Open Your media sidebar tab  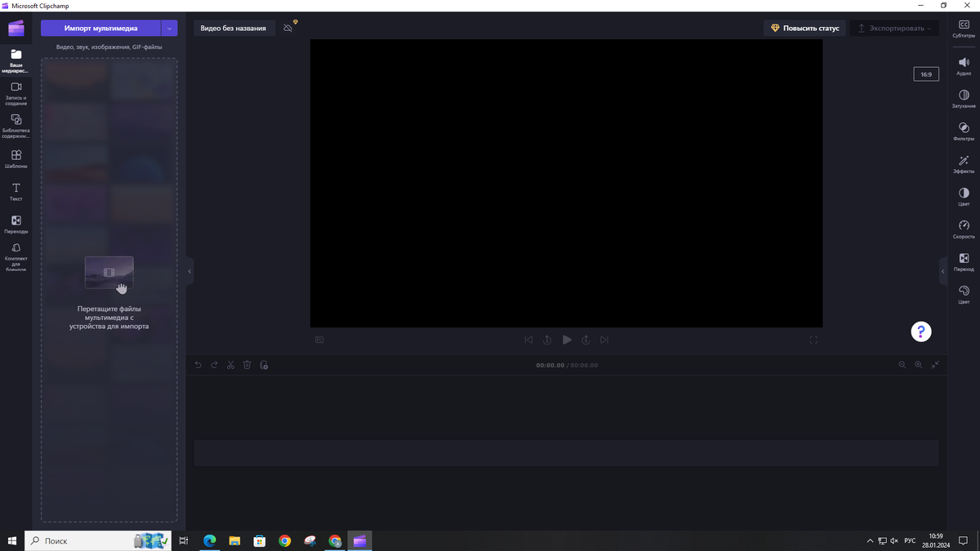tap(16, 61)
